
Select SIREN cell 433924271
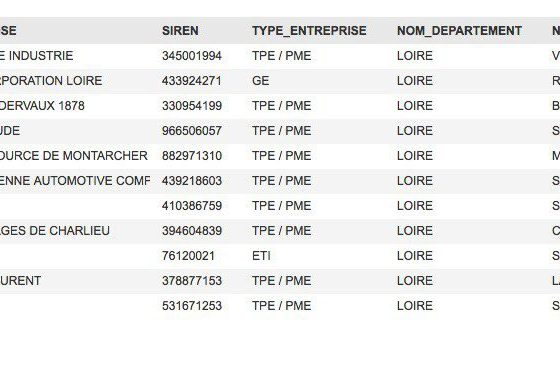(192, 81)
